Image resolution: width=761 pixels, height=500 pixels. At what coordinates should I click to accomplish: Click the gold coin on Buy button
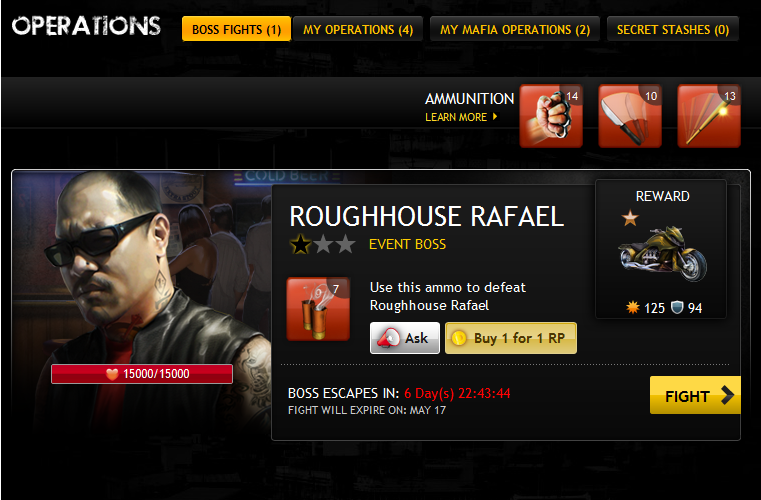coord(459,338)
